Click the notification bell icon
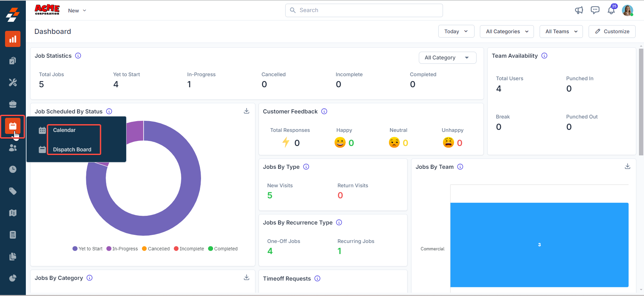This screenshot has width=644, height=296. click(x=611, y=10)
